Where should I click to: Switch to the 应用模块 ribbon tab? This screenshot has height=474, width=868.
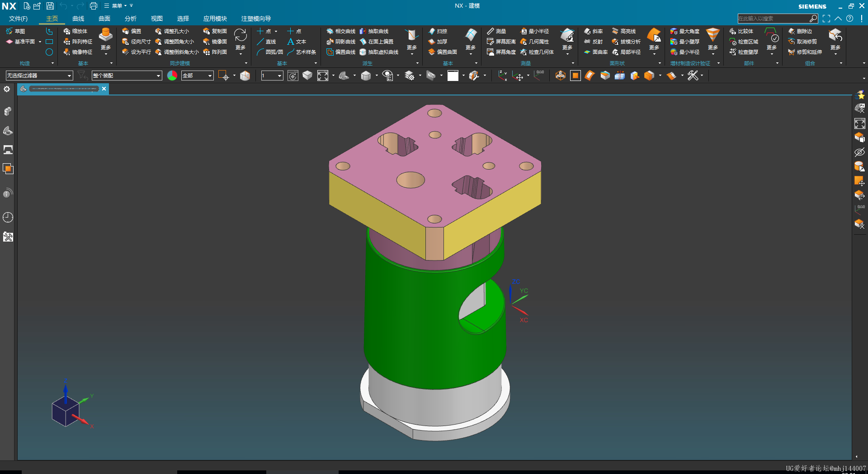click(x=215, y=19)
